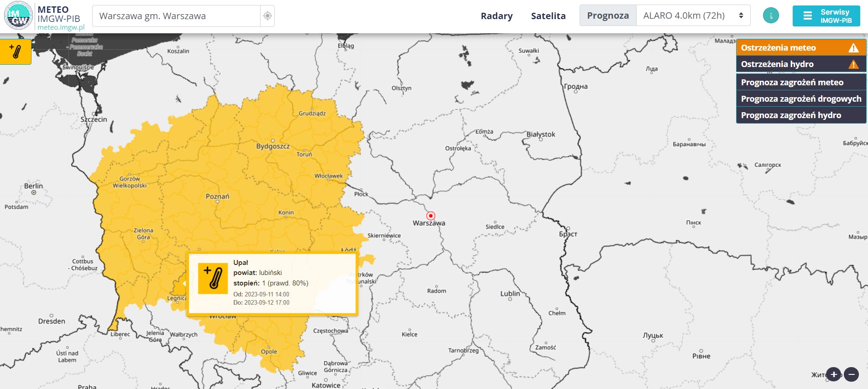Viewport: 868px width, 389px height.
Task: Zoom in with the plus button
Action: 833,374
